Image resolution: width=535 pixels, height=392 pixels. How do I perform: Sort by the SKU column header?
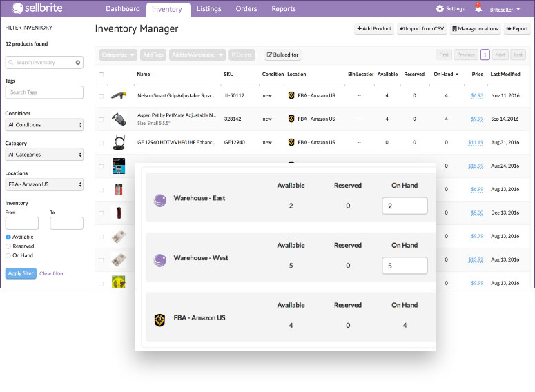click(x=228, y=74)
